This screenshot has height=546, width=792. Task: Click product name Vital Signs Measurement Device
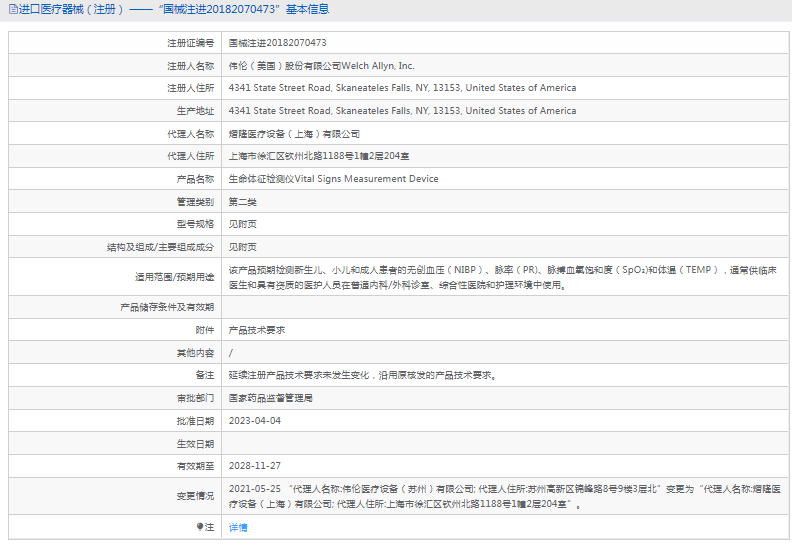coord(333,179)
